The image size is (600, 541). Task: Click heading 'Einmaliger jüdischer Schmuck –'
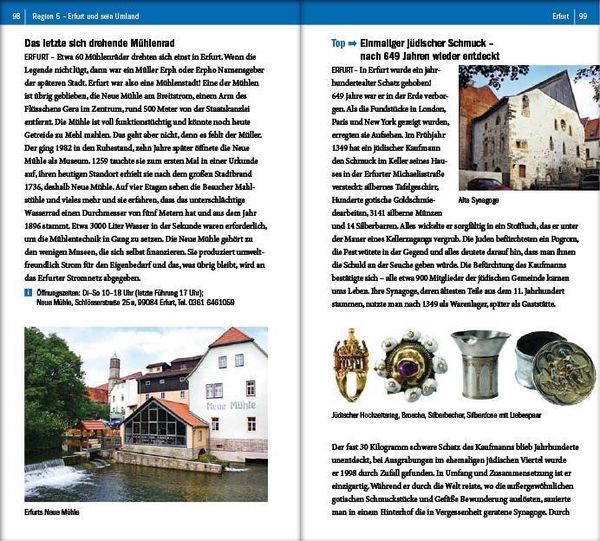click(x=427, y=43)
